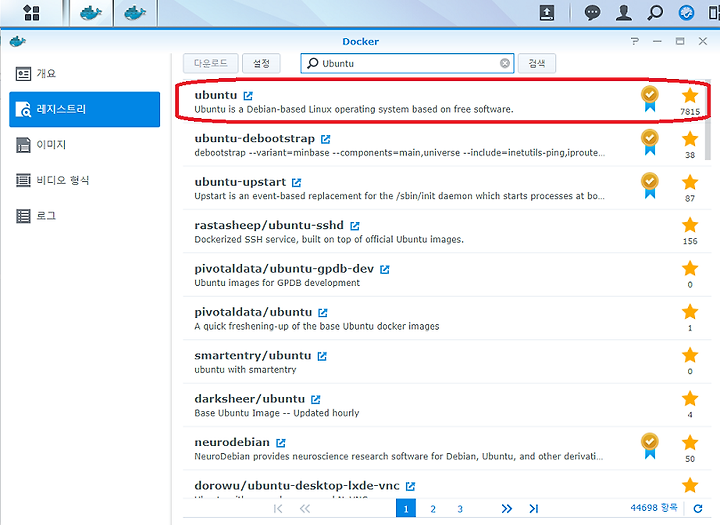Open the 비디오 형식 section
The width and height of the screenshot is (720, 525).
[x=84, y=180]
